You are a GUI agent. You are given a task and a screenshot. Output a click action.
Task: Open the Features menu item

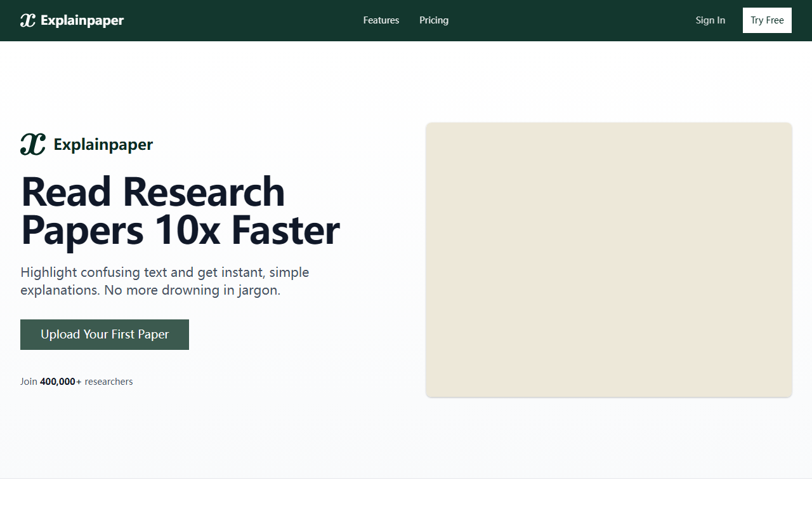(381, 20)
